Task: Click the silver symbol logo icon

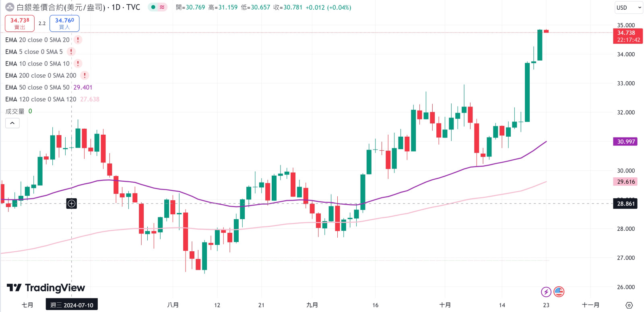Action: tap(9, 7)
